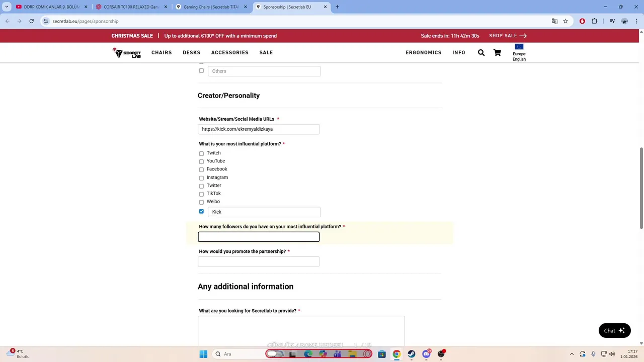
Task: Click the Others text input
Action: 264,71
